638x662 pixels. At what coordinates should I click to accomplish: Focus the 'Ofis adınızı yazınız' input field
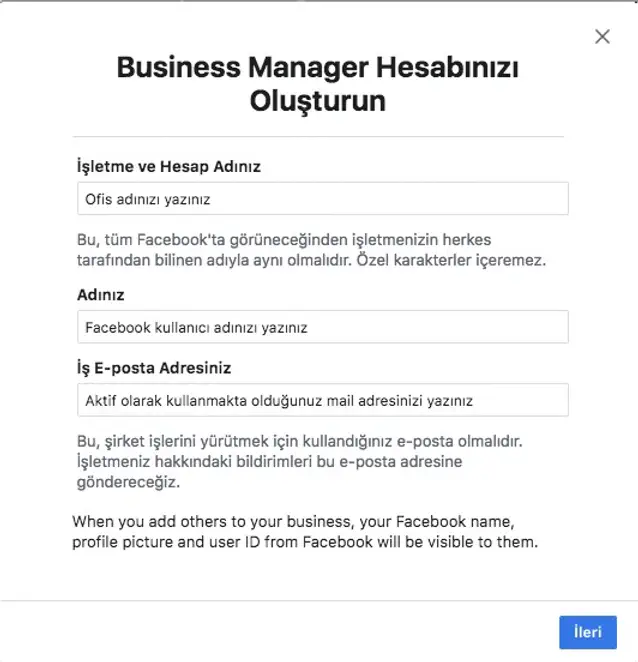coord(323,198)
